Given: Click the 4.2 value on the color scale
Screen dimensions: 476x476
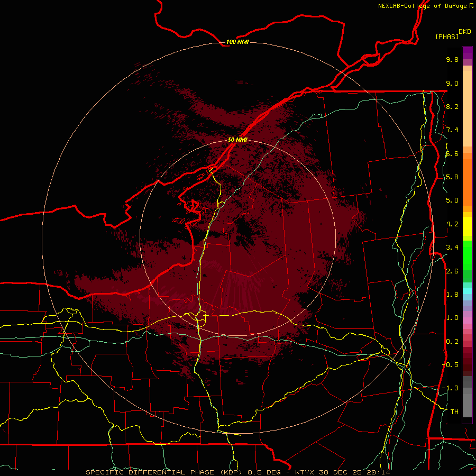Looking at the screenshot, I should pos(452,224).
